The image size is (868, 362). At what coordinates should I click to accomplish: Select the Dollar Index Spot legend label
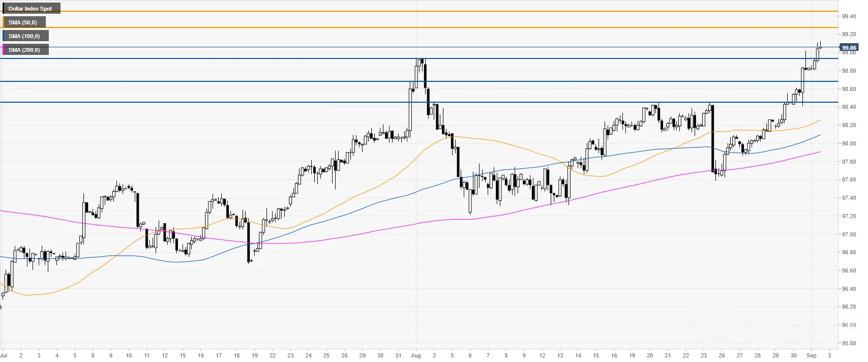[30, 9]
